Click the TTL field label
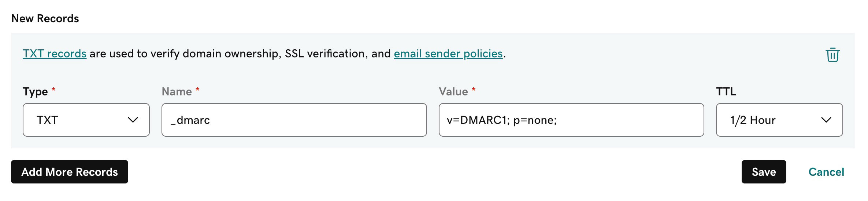Viewport: 868px width, 201px height. point(726,91)
